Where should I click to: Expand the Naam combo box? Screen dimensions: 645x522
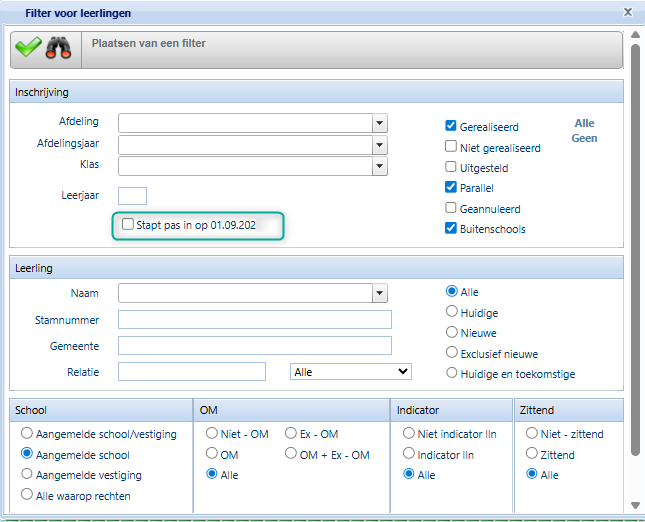(379, 293)
